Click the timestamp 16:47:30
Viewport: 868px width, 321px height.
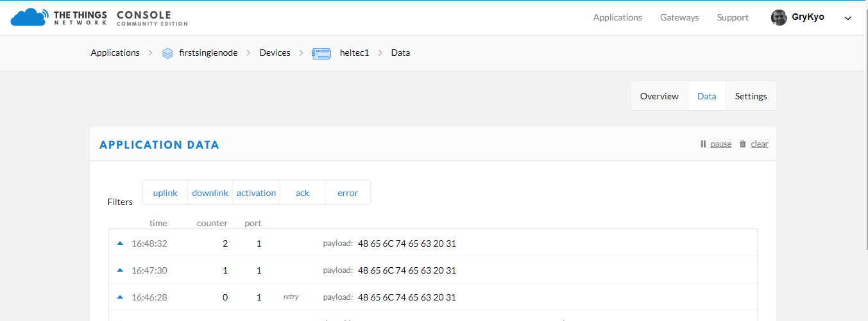click(x=149, y=270)
